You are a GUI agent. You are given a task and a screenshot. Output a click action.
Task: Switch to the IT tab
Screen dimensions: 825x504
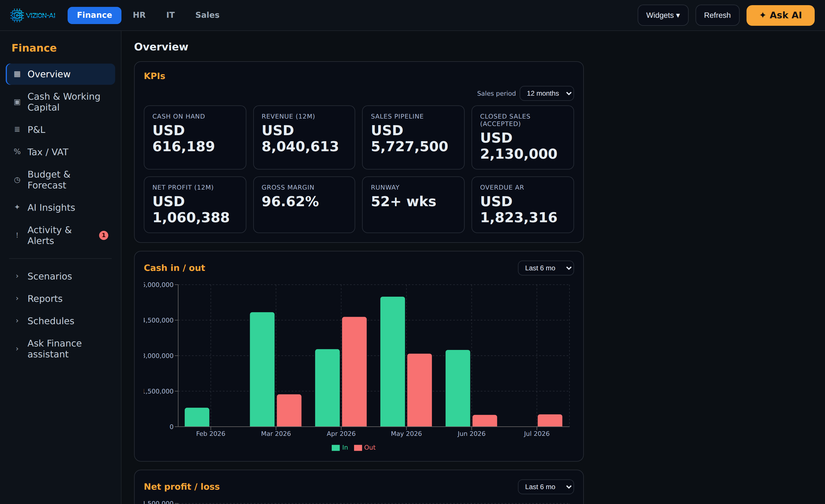point(170,15)
